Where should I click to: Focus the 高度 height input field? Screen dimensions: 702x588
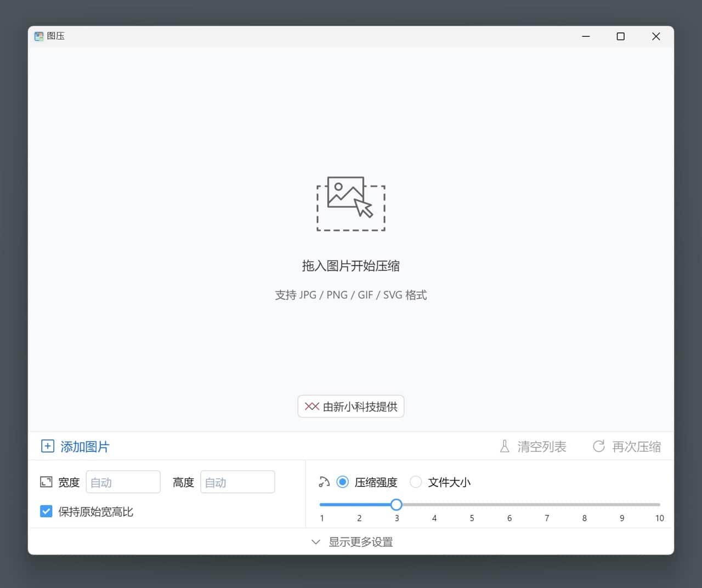pyautogui.click(x=237, y=482)
